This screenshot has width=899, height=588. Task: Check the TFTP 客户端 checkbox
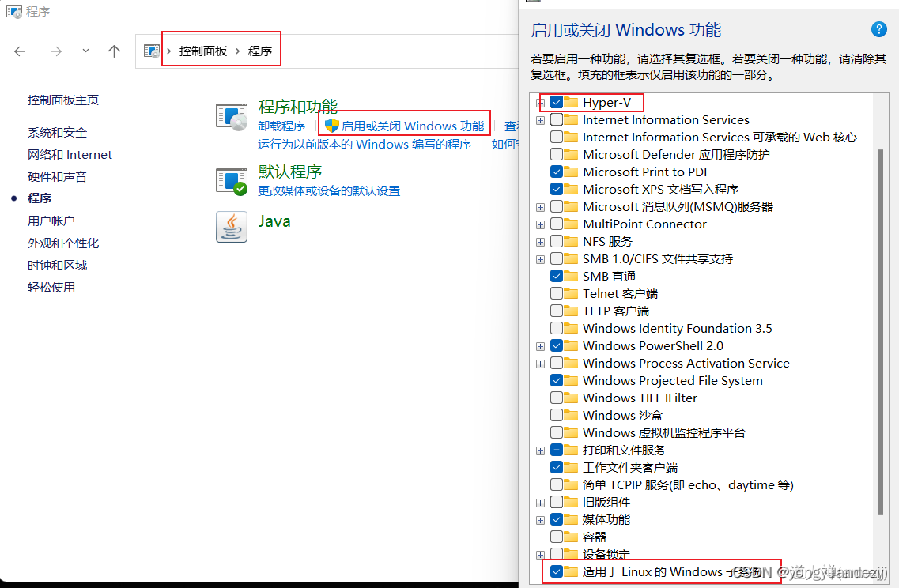point(556,311)
